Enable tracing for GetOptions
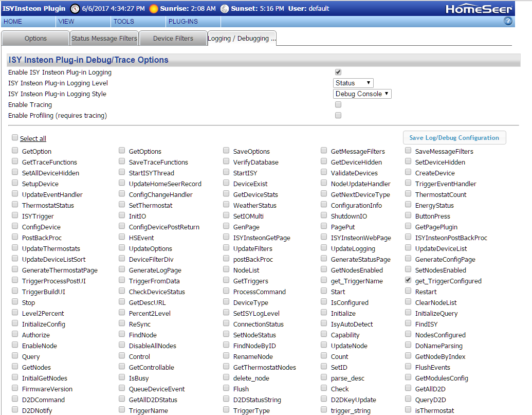The image size is (532, 415). tap(122, 150)
